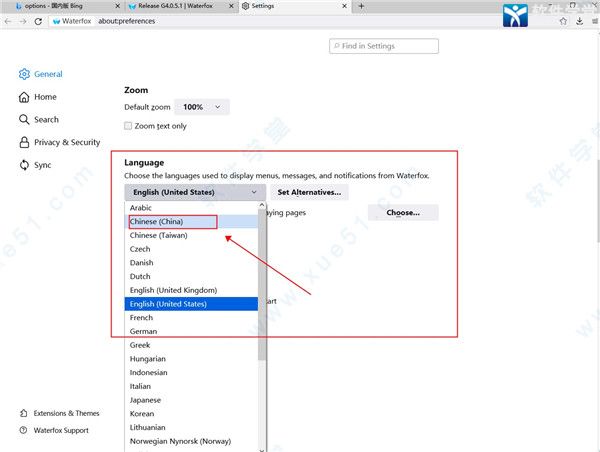
Task: Toggle the Zoom text only checkbox
Action: pyautogui.click(x=128, y=126)
